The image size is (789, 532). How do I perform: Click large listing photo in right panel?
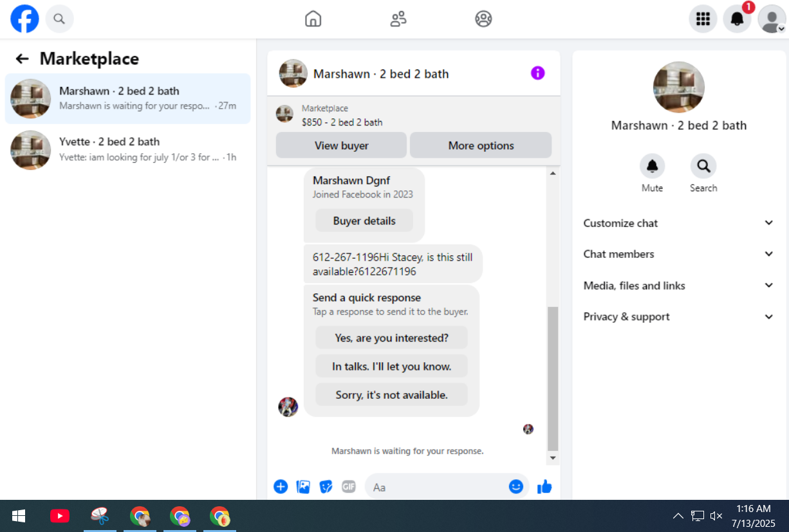tap(679, 87)
